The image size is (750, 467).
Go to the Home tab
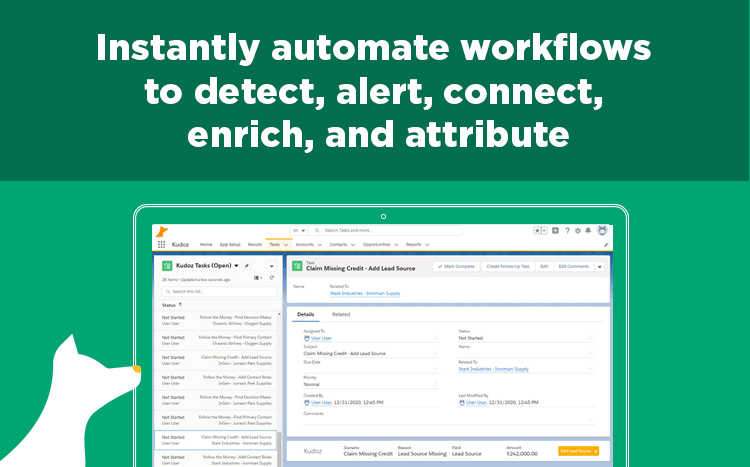[x=206, y=245]
